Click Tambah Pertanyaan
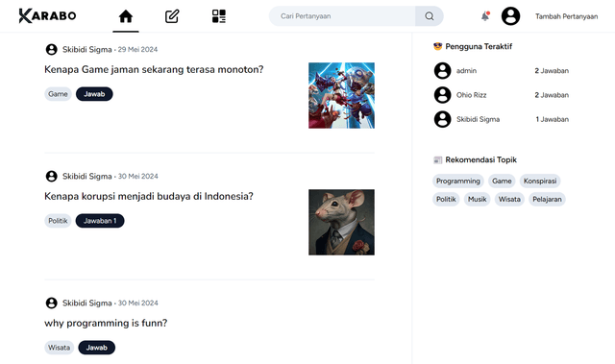 566,16
